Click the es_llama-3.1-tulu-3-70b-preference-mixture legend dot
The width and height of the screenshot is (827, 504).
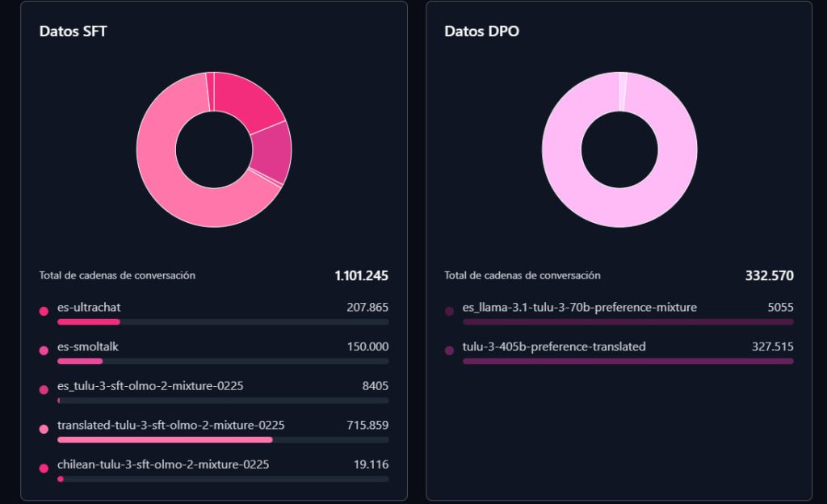pyautogui.click(x=449, y=311)
